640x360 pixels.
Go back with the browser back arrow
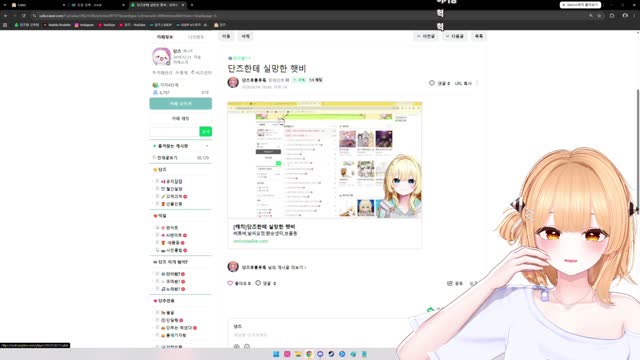[6, 16]
